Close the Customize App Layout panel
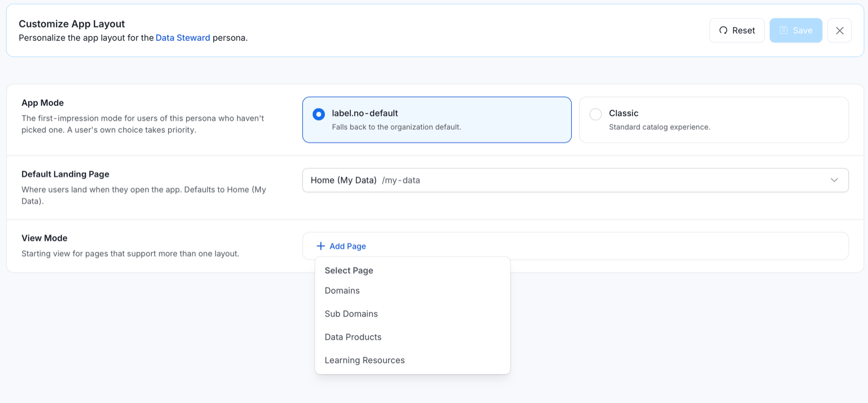Image resolution: width=868 pixels, height=403 pixels. [839, 30]
